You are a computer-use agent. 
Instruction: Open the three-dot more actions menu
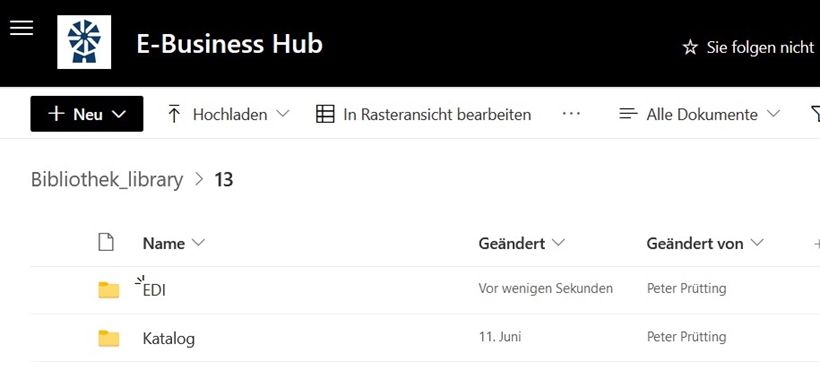click(571, 113)
